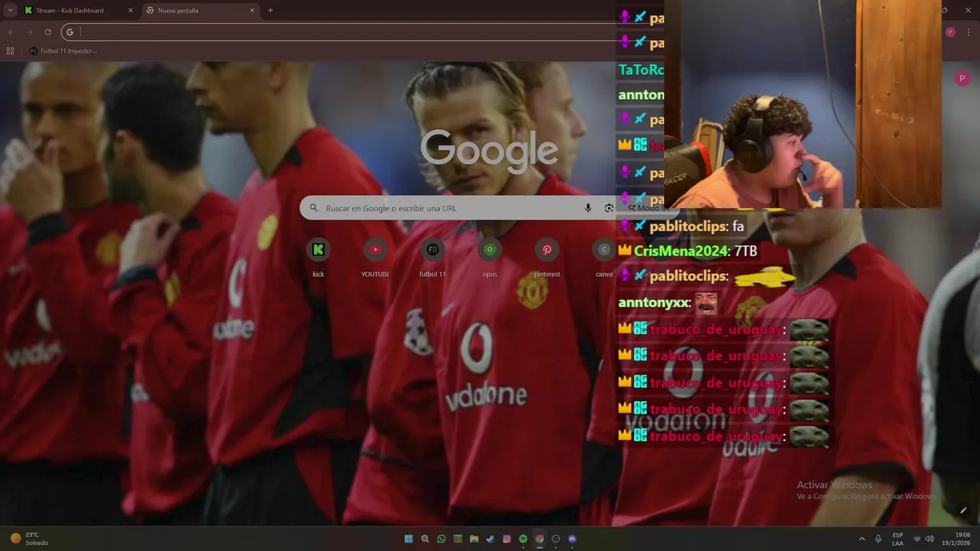Open OBS Studio from the taskbar

[556, 539]
